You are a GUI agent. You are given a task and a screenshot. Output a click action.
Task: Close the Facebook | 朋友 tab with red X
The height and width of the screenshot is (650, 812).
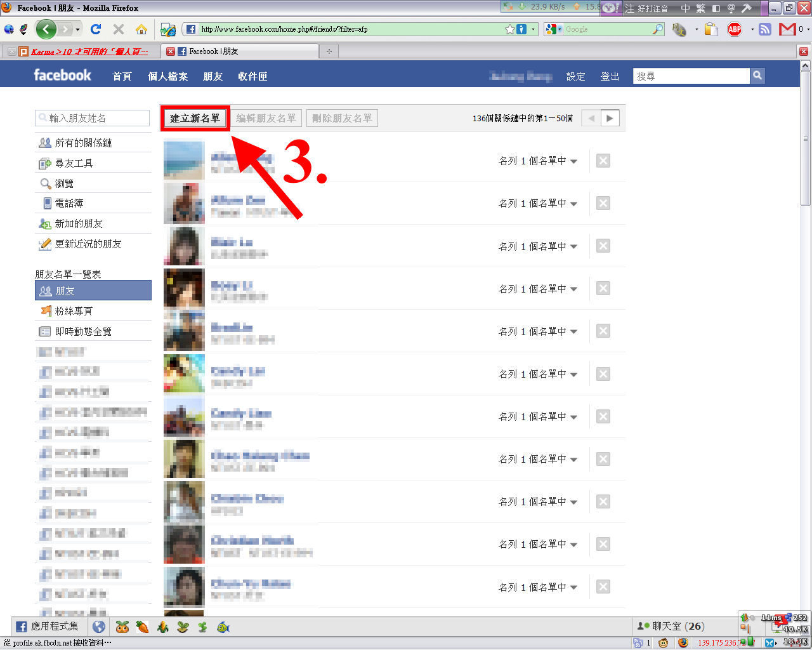tap(170, 51)
